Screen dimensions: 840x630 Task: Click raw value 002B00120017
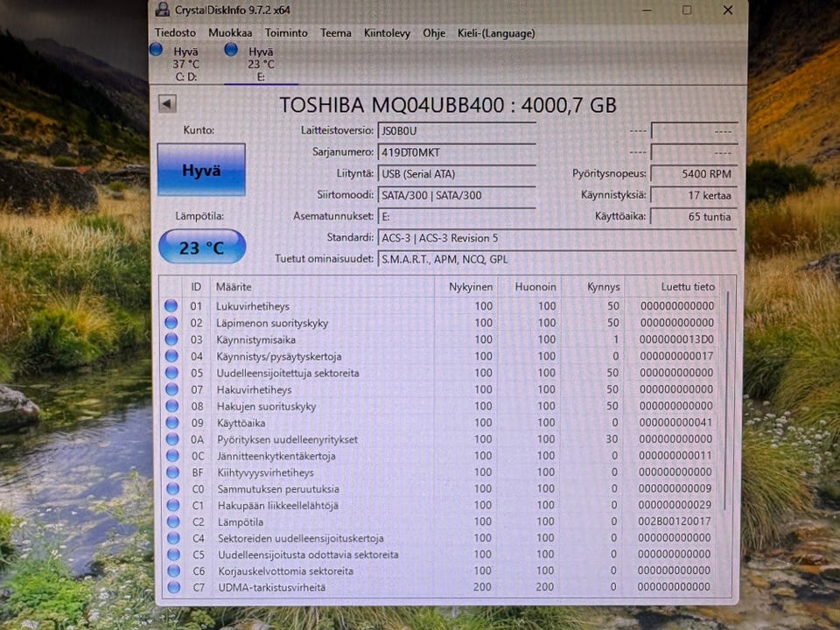[675, 521]
